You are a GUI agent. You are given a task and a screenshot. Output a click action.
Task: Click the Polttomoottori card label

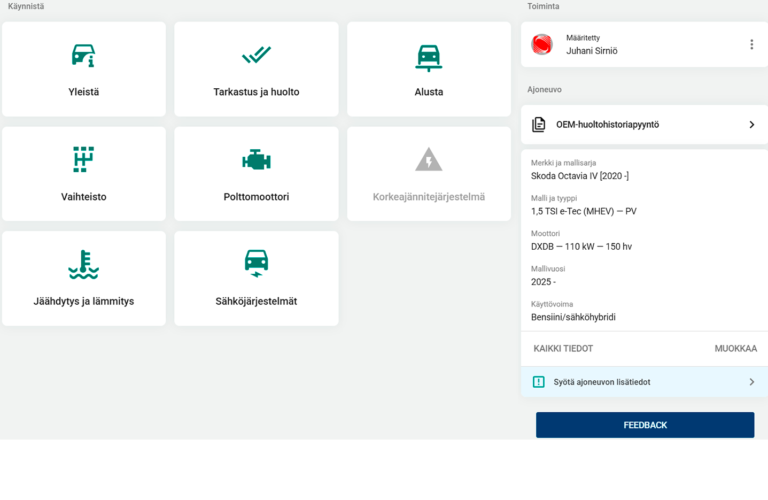click(x=256, y=196)
